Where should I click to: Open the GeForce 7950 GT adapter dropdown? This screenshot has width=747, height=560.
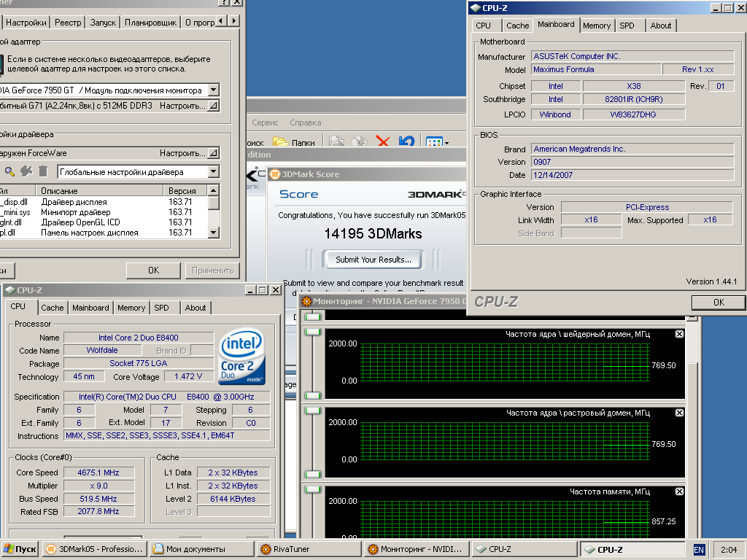(x=214, y=90)
